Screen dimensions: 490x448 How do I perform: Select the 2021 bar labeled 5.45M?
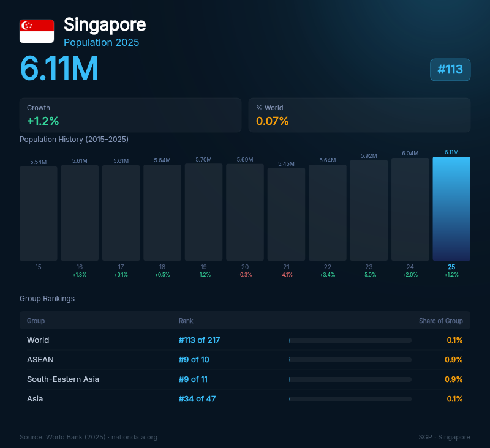coord(286,214)
